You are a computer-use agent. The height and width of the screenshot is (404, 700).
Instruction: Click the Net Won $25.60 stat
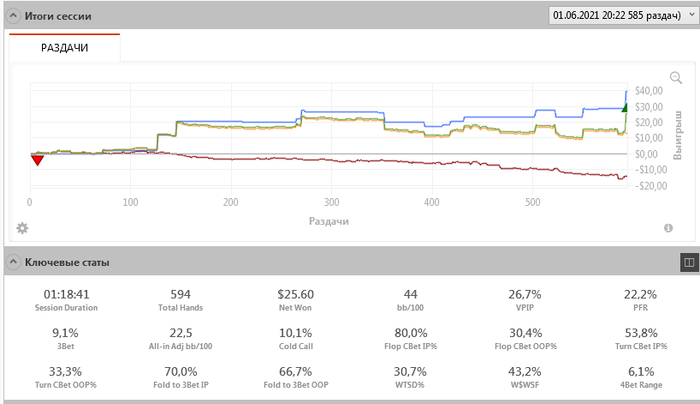(x=295, y=300)
